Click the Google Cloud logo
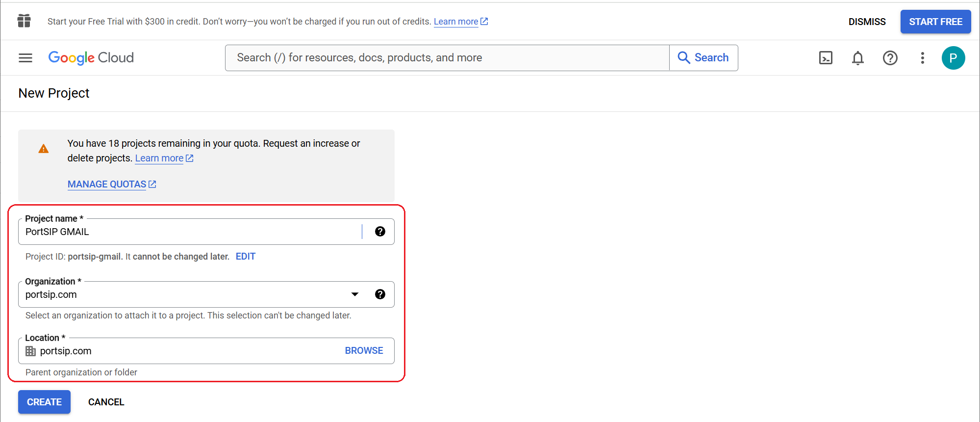The height and width of the screenshot is (422, 980). [91, 58]
